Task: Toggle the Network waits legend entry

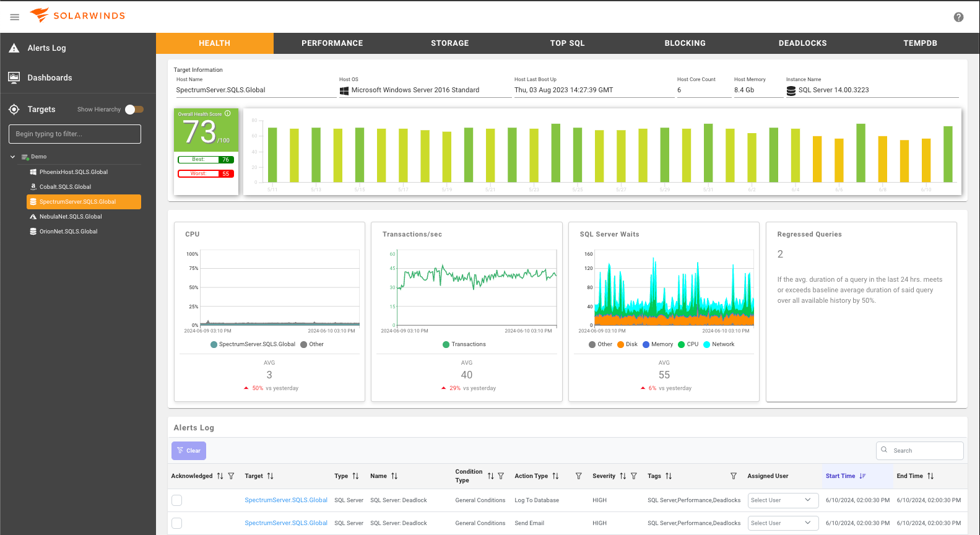Action: [x=719, y=344]
